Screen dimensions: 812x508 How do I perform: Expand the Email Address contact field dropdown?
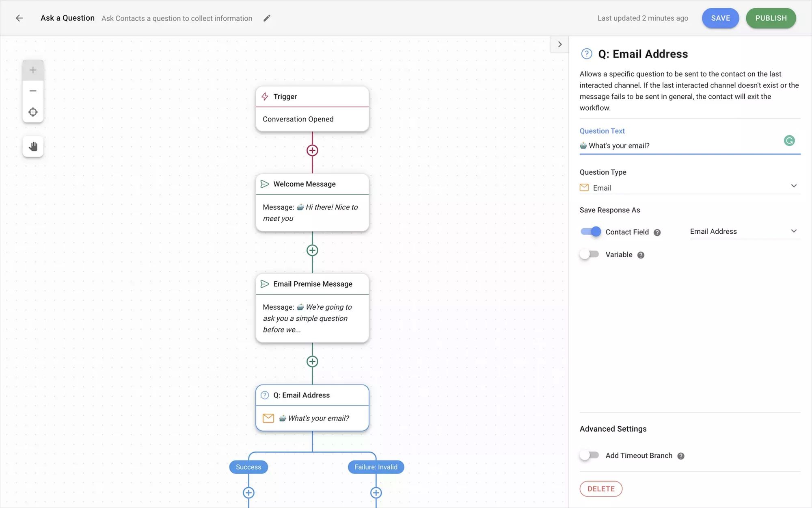click(793, 231)
